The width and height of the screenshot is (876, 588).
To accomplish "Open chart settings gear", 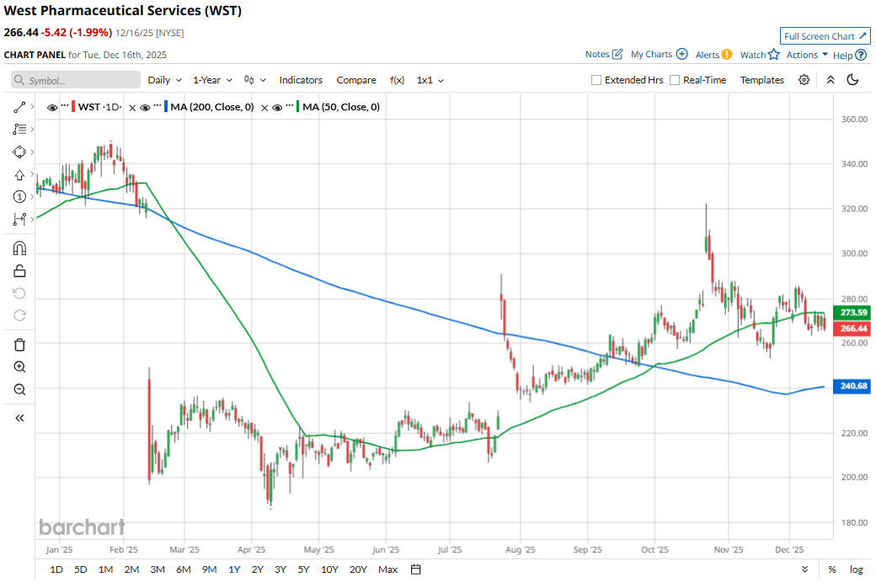I will [x=804, y=80].
